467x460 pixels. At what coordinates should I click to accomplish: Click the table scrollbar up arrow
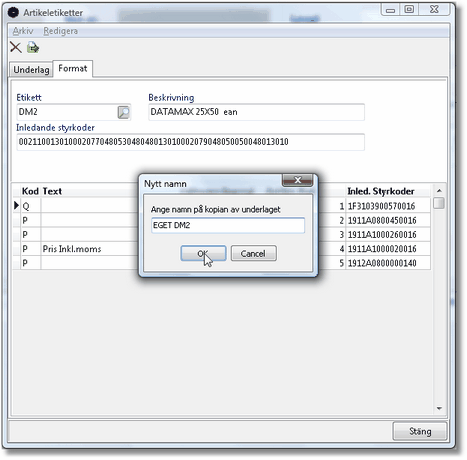tap(439, 191)
